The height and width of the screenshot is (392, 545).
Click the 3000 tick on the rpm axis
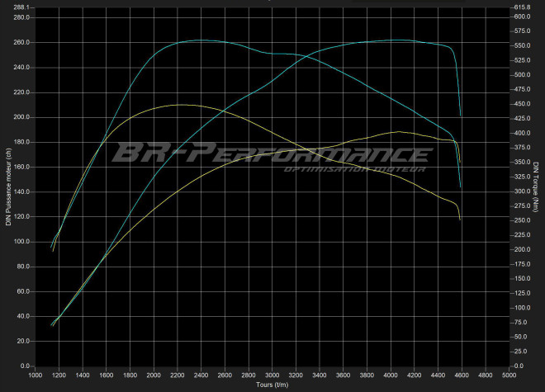(x=272, y=376)
